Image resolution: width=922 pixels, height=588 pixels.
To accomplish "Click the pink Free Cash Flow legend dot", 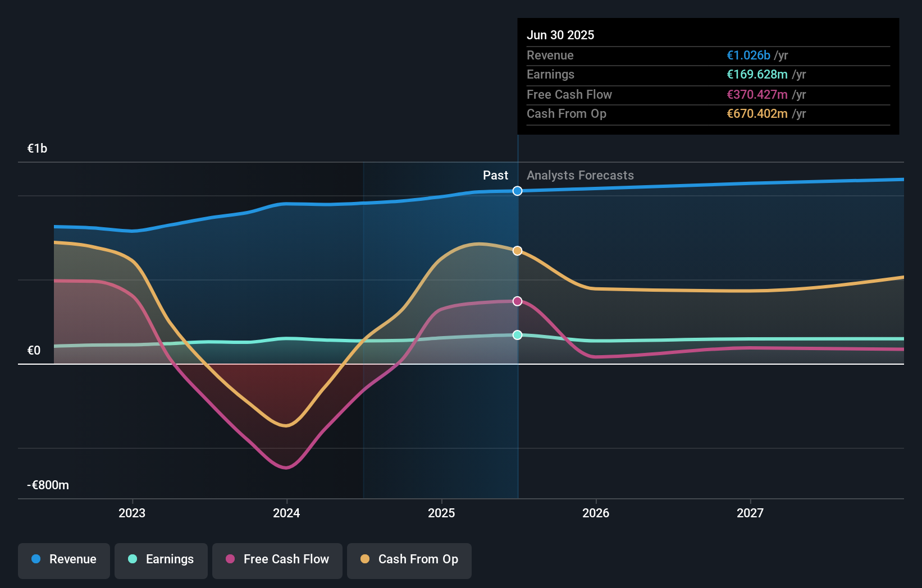I will click(230, 559).
